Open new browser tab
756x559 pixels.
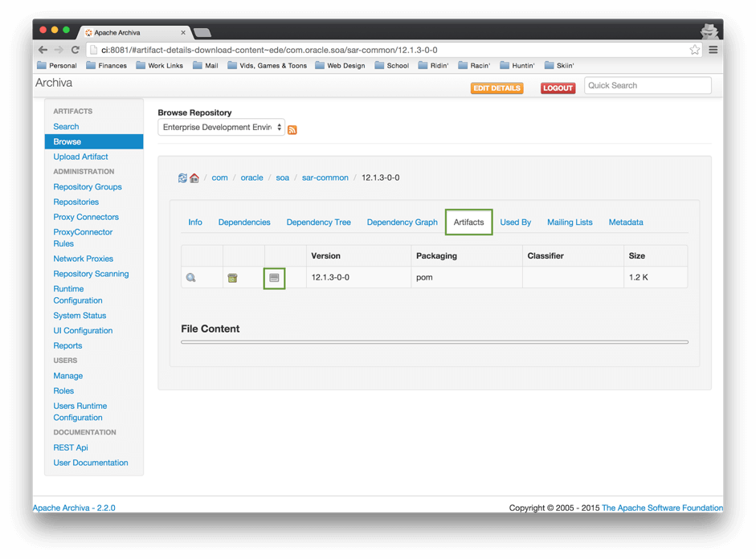[x=202, y=32]
